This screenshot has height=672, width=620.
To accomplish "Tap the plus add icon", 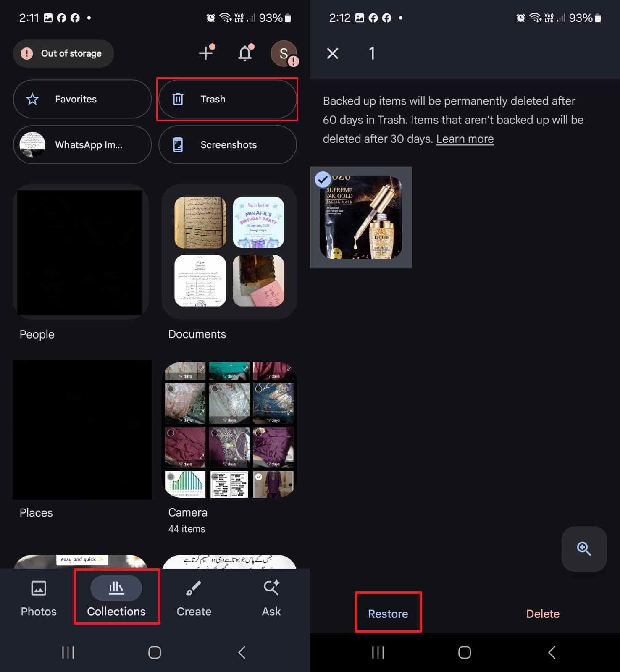I will tap(206, 53).
